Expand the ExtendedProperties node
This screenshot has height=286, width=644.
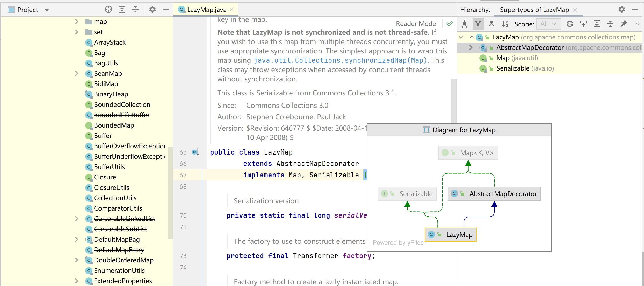(x=77, y=281)
